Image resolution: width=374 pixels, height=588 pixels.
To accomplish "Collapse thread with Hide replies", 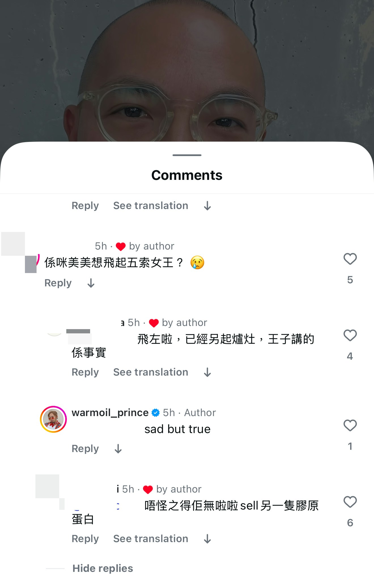I will point(103,568).
